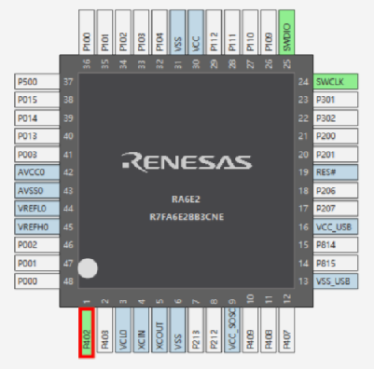Select the VREFL0 pin
The image size is (374, 370).
[37, 209]
